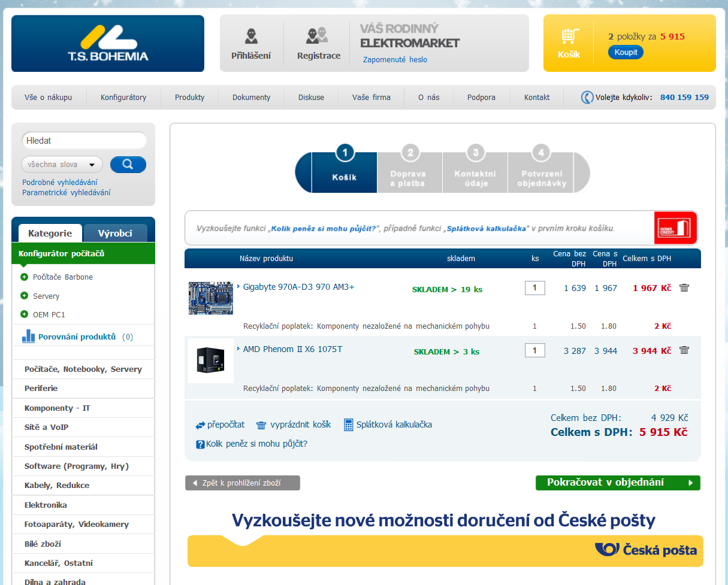Viewport: 728px width, 585px height.
Task: Expand Počítače Barbone with plus icon
Action: [x=24, y=277]
